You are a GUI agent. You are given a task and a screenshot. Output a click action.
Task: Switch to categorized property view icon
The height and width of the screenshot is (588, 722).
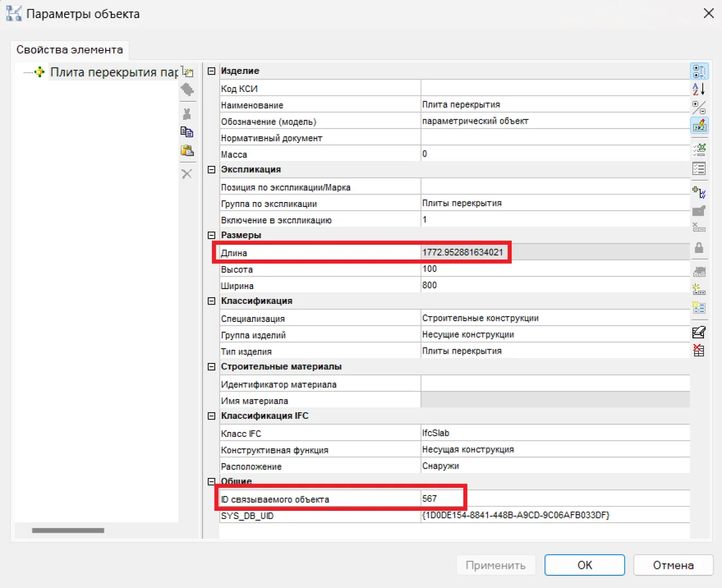[699, 71]
